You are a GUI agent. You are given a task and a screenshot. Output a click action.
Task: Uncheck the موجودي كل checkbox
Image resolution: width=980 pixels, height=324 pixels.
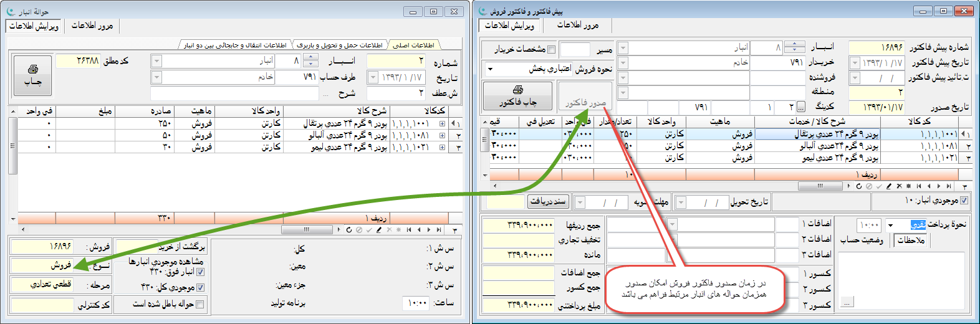[x=200, y=287]
